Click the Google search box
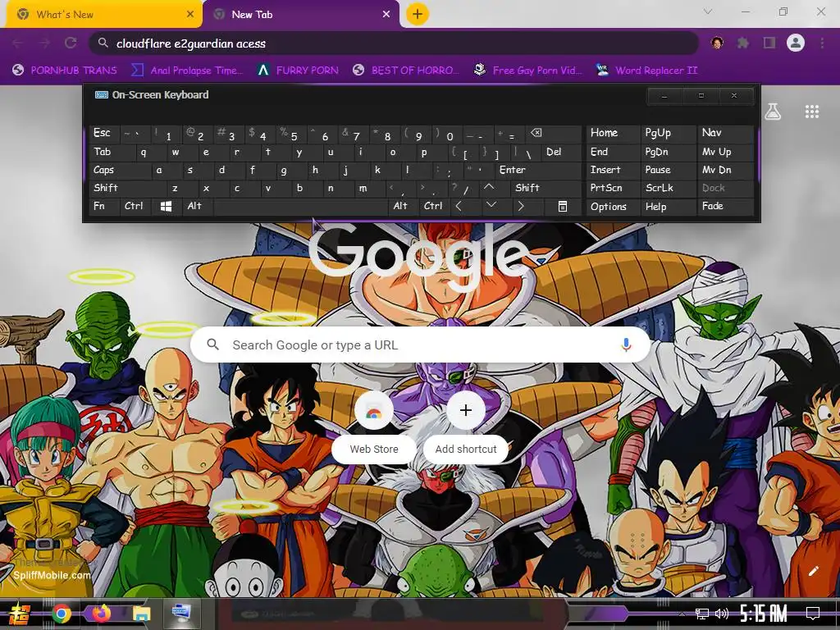Screen dimensions: 840x630 tap(421, 345)
